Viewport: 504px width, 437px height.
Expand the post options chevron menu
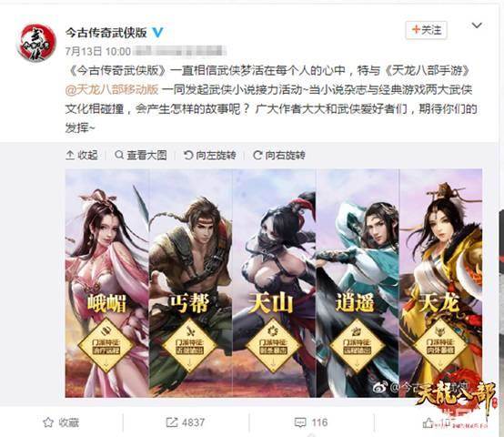point(477,25)
